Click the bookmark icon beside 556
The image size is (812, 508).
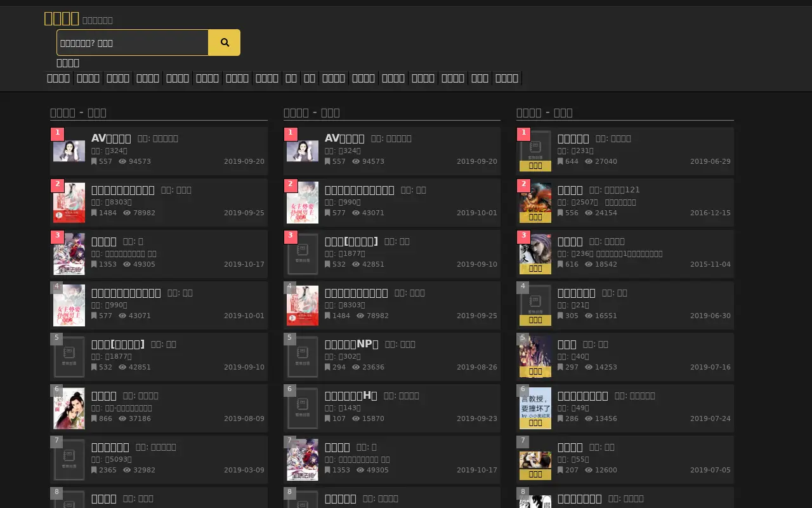(x=560, y=213)
